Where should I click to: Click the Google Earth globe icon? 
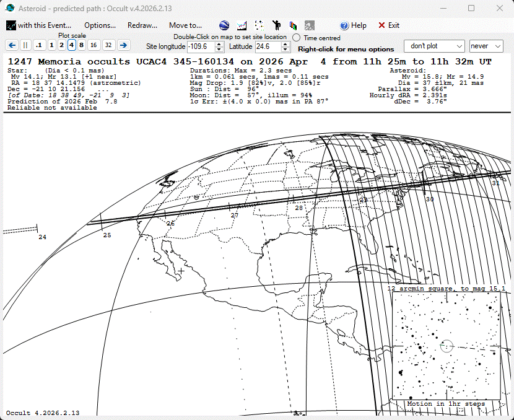pos(225,25)
